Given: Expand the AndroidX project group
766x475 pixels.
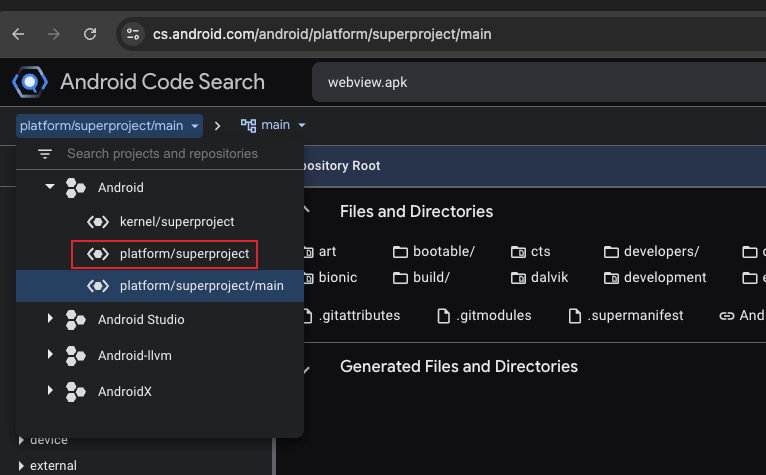Looking at the screenshot, I should [50, 390].
